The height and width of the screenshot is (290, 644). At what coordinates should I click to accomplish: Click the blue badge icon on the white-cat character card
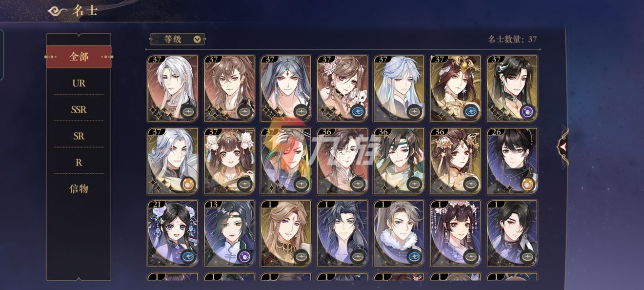pos(357,112)
